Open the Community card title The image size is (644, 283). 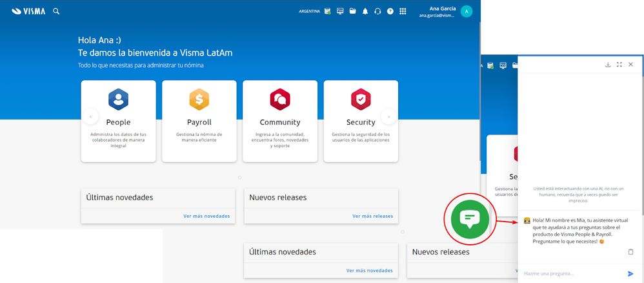(280, 122)
